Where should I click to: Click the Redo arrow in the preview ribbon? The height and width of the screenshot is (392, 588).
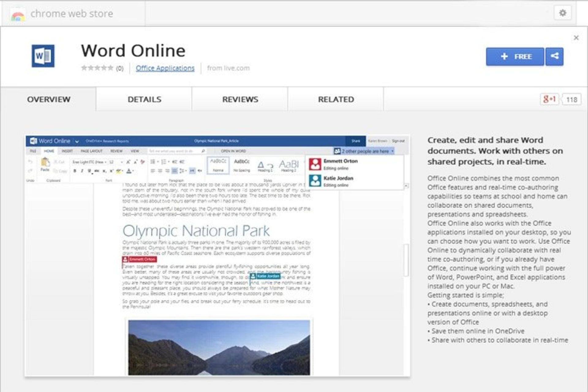coord(30,171)
